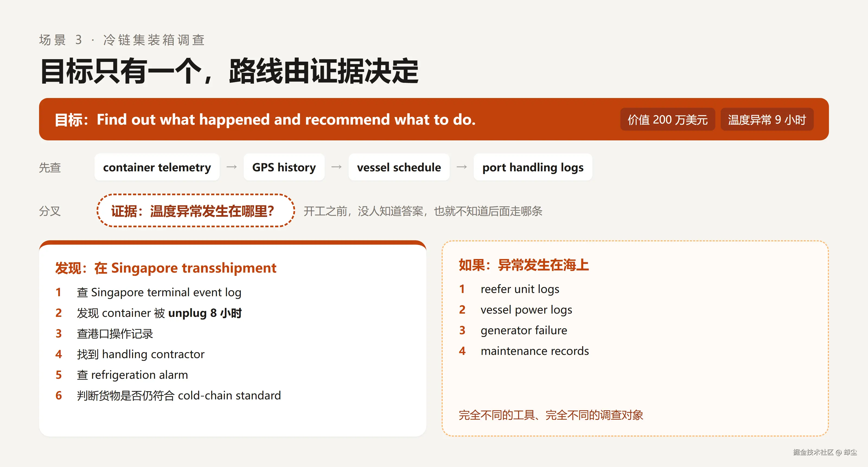Click list item 'vessel power logs'
This screenshot has width=868, height=467.
tap(526, 310)
